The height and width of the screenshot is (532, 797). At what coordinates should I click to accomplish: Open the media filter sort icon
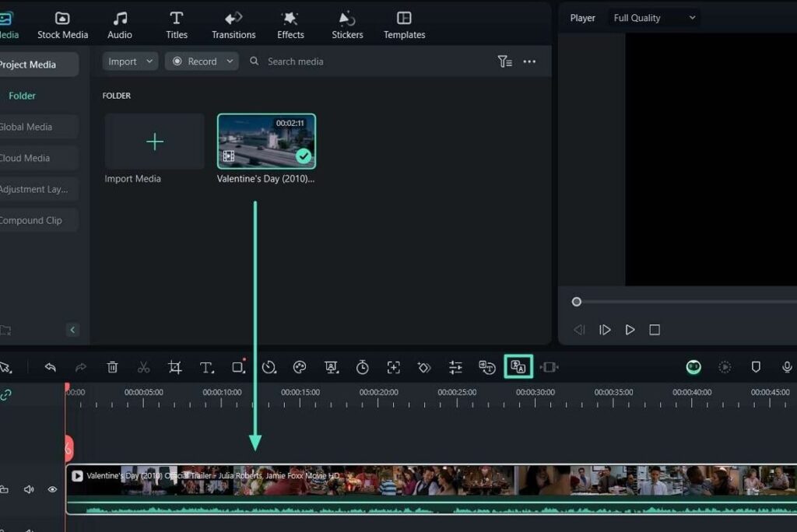point(504,61)
